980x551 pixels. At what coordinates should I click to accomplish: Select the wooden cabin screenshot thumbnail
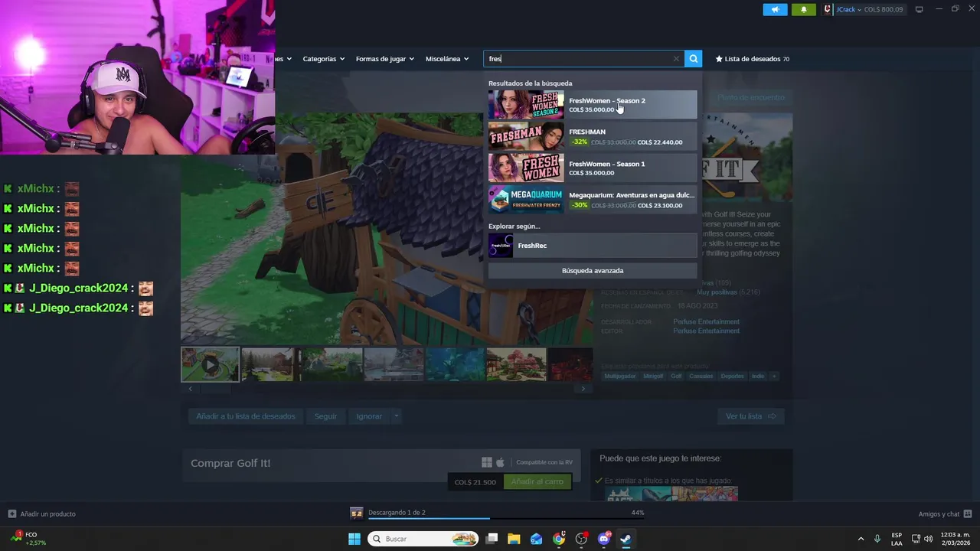(268, 364)
